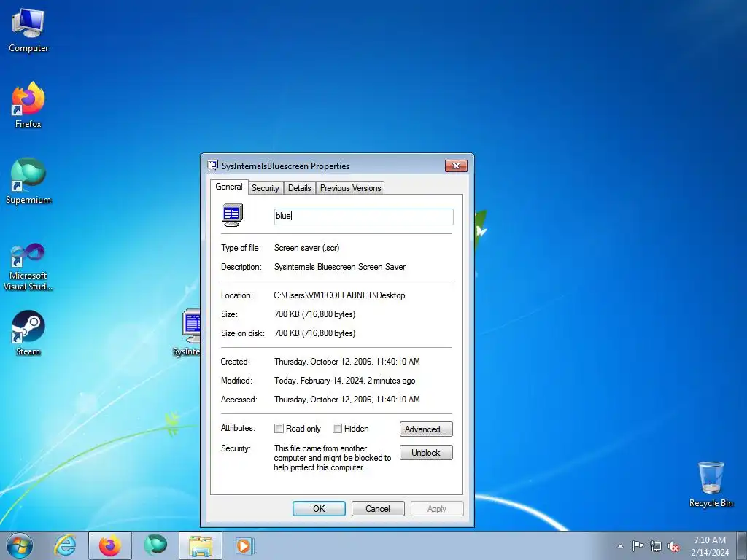This screenshot has width=747, height=560.
Task: Show hidden tray icons arrow
Action: [620, 546]
